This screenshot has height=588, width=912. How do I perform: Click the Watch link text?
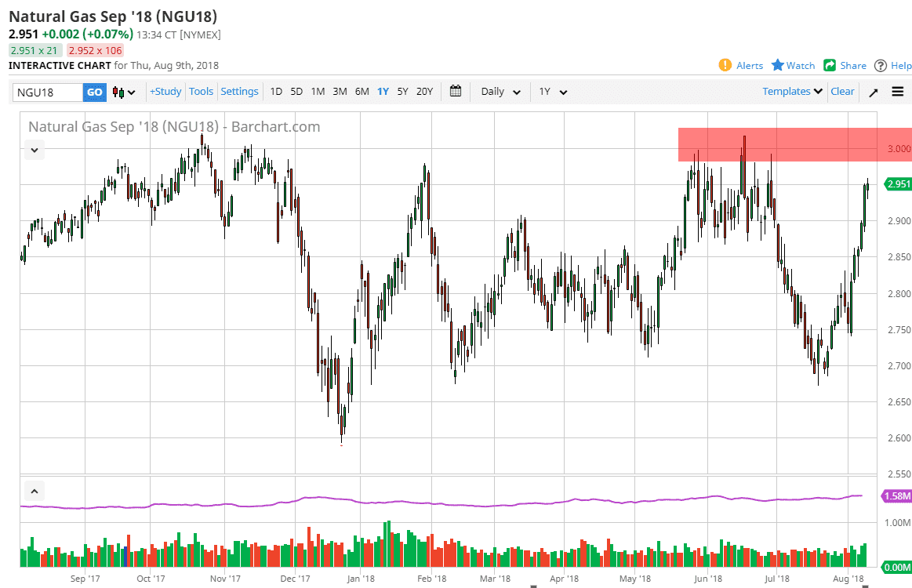801,66
